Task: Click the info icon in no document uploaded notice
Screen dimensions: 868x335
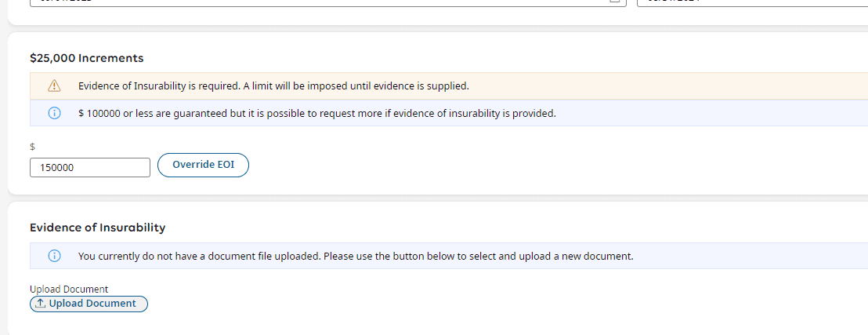Action: (x=54, y=256)
